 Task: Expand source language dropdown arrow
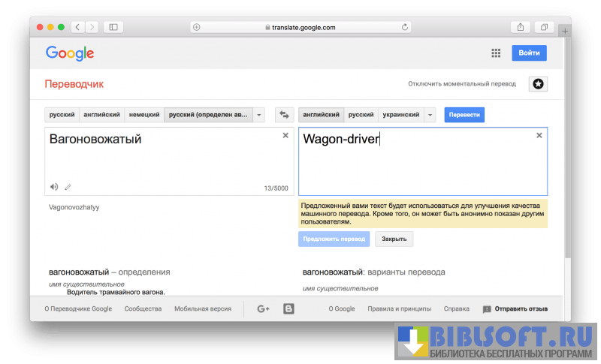(x=259, y=115)
